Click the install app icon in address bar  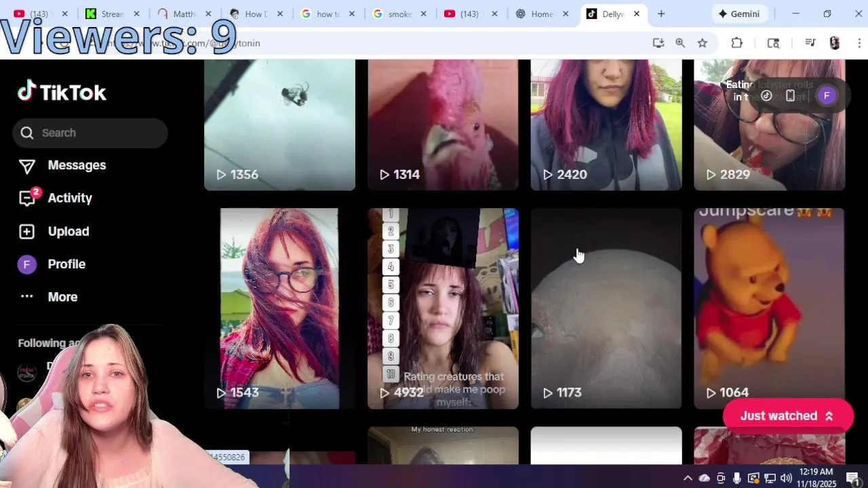(x=658, y=43)
